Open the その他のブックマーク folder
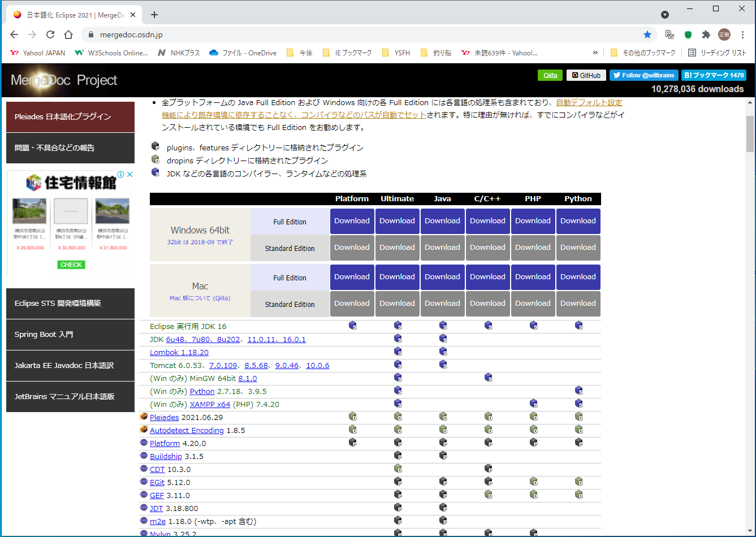756x537 pixels. click(x=643, y=53)
